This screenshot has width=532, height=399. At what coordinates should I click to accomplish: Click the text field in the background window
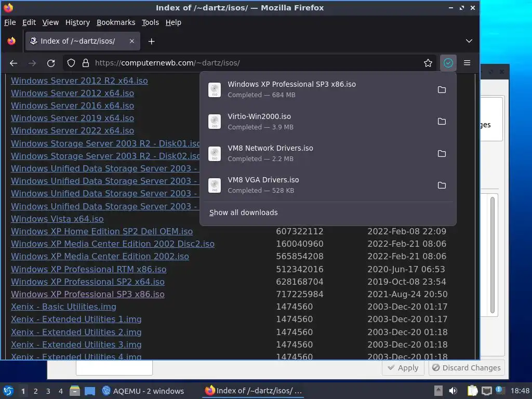pos(114,368)
